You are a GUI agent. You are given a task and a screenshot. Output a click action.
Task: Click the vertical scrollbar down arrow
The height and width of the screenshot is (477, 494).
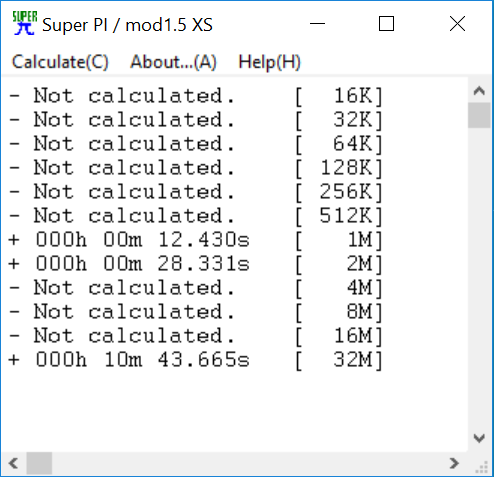(479, 438)
